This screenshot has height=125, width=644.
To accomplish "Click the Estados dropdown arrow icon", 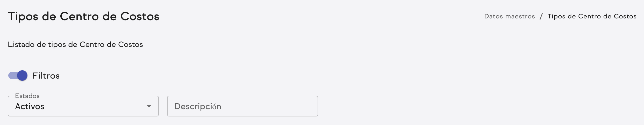I will tap(149, 106).
